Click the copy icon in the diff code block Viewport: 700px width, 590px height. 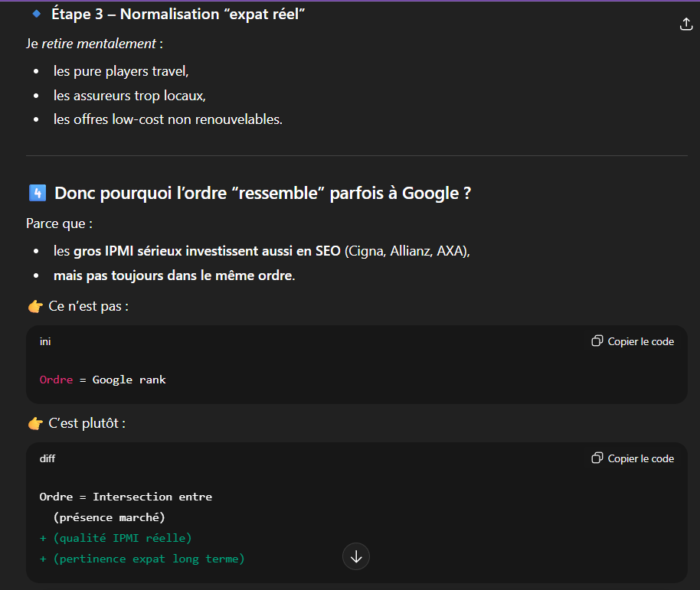point(597,458)
